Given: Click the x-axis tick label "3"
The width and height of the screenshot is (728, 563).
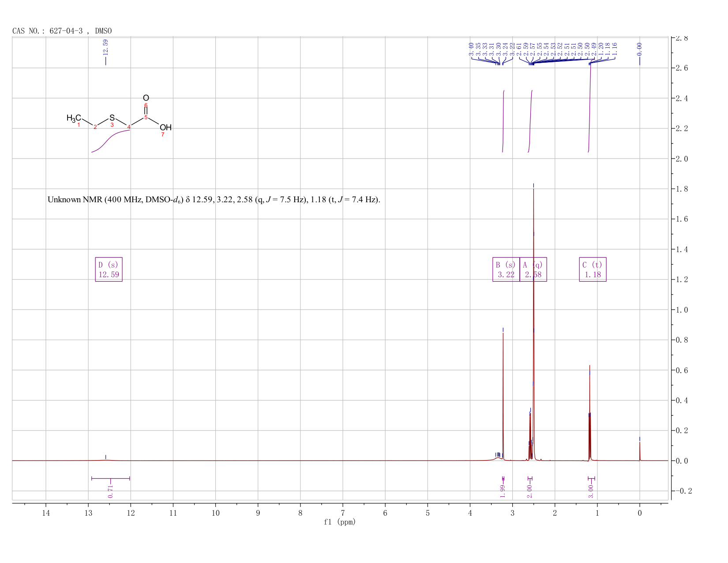Looking at the screenshot, I should pyautogui.click(x=512, y=513).
